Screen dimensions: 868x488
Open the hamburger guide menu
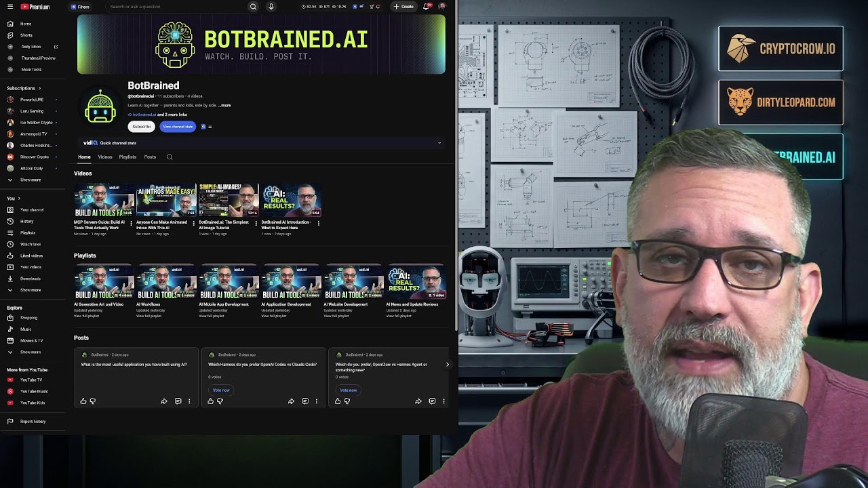pos(9,7)
